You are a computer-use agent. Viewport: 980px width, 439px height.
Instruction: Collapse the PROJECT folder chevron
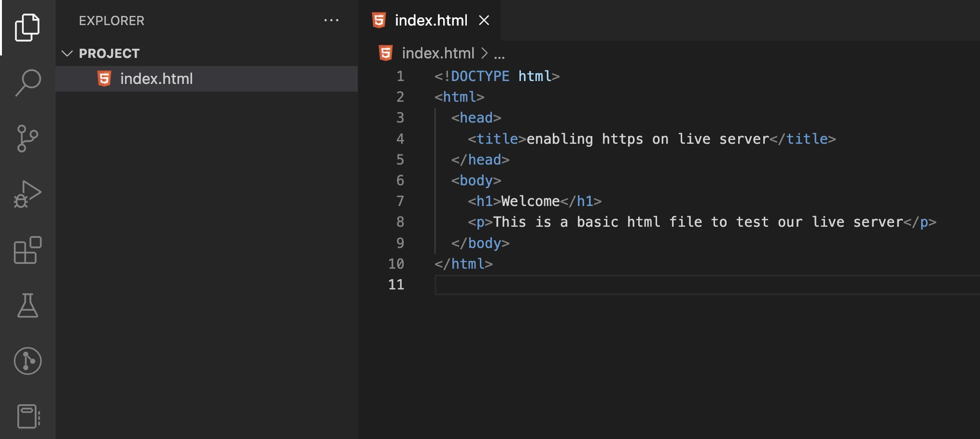tap(67, 53)
